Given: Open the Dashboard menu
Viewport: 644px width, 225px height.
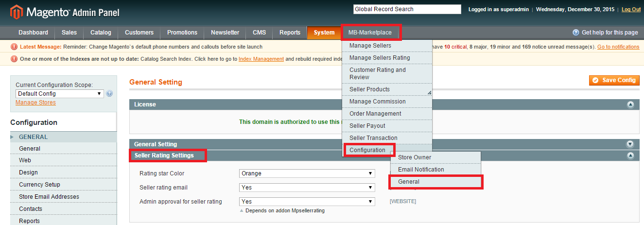Looking at the screenshot, I should pos(33,33).
